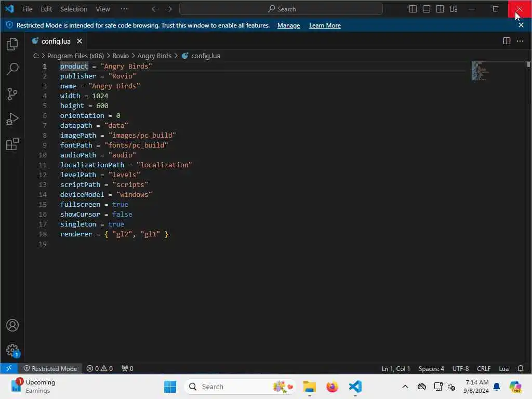Open editor More Actions ellipsis
The width and height of the screenshot is (532, 399).
coord(520,41)
